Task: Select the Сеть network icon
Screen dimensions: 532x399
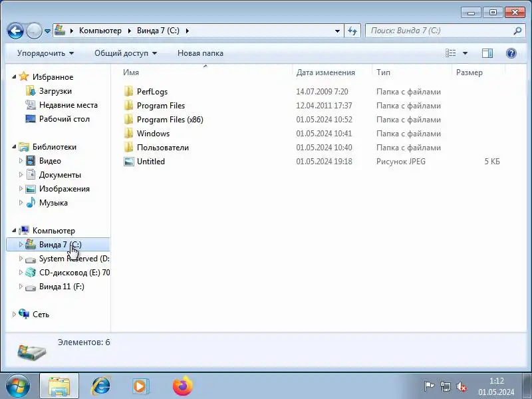Action: pos(24,314)
